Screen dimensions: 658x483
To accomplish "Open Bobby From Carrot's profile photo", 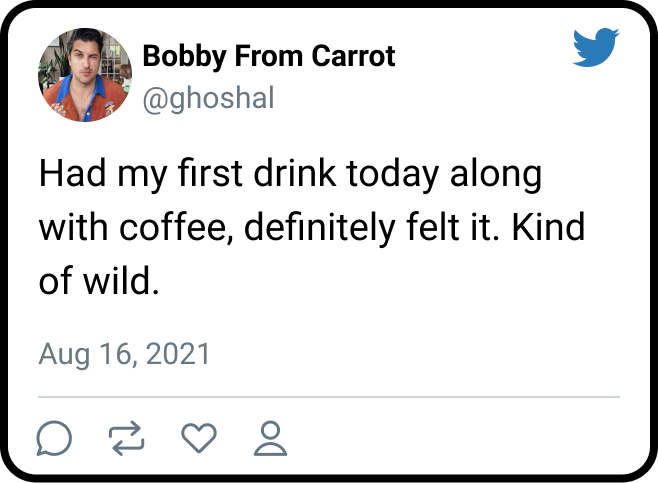I will click(x=85, y=75).
